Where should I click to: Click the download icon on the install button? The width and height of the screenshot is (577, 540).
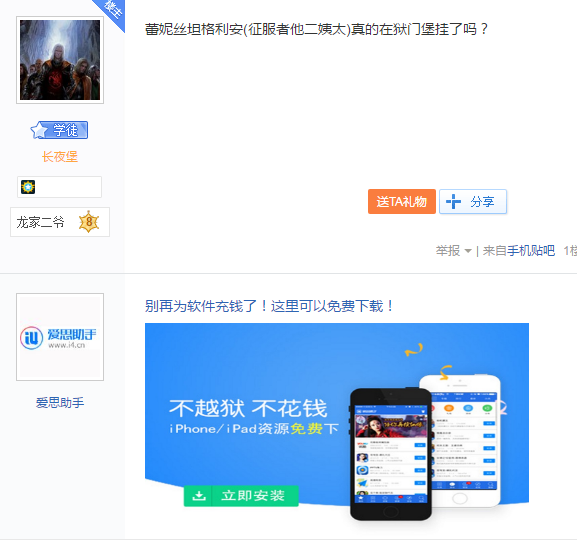coord(199,496)
